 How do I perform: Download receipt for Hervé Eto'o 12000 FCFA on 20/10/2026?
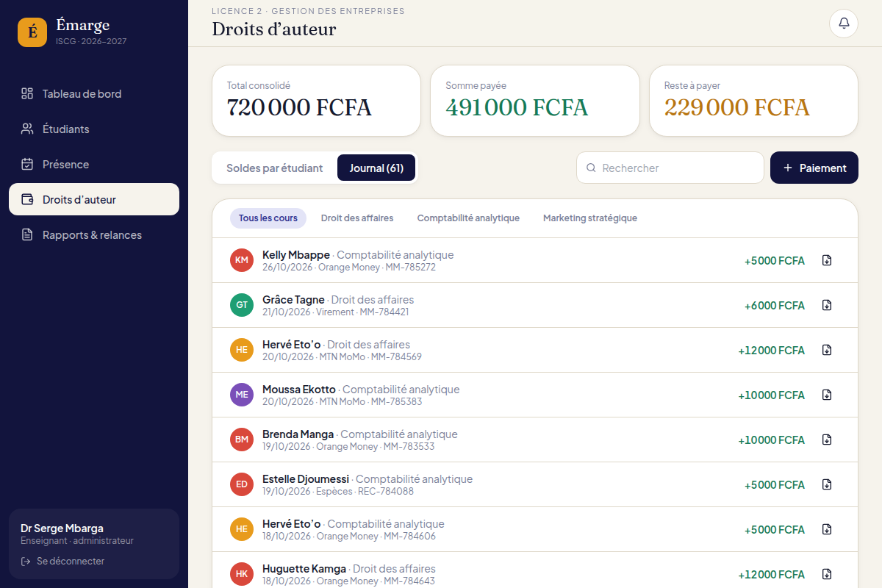pyautogui.click(x=827, y=350)
